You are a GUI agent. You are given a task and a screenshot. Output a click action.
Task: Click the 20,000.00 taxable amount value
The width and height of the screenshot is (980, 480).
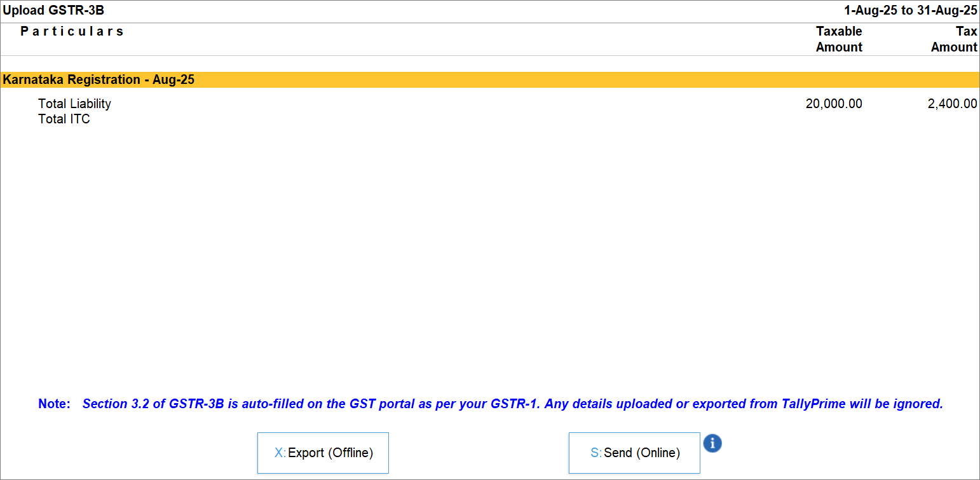pos(833,104)
